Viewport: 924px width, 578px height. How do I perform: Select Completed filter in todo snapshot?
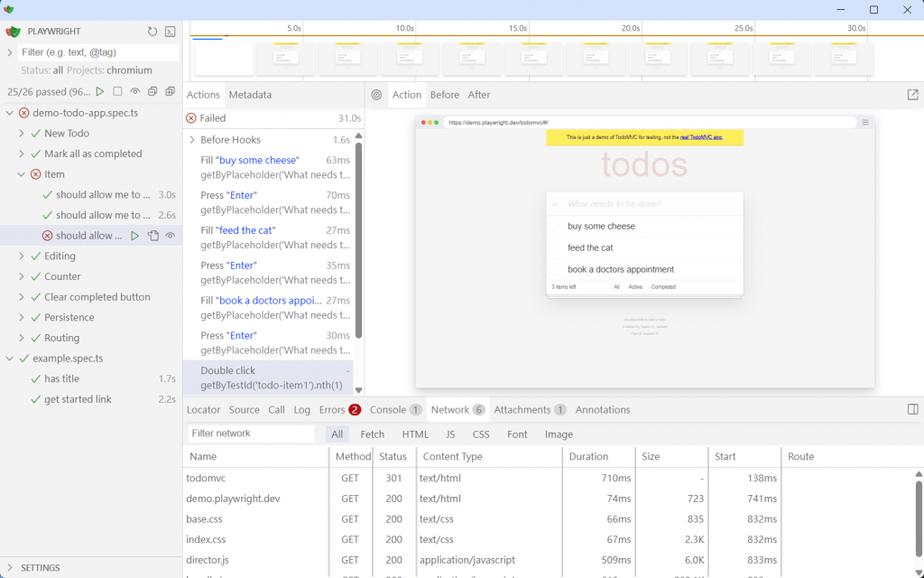pyautogui.click(x=663, y=287)
